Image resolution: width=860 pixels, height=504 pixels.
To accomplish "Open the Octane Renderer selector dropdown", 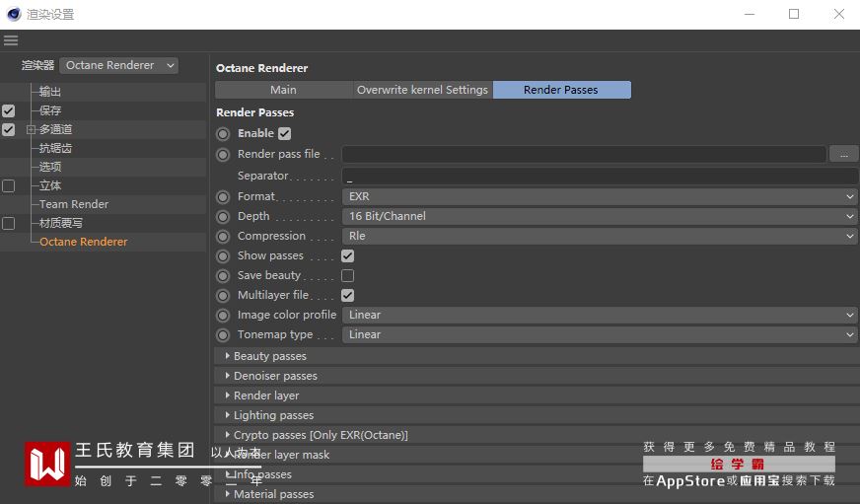I will (x=119, y=65).
